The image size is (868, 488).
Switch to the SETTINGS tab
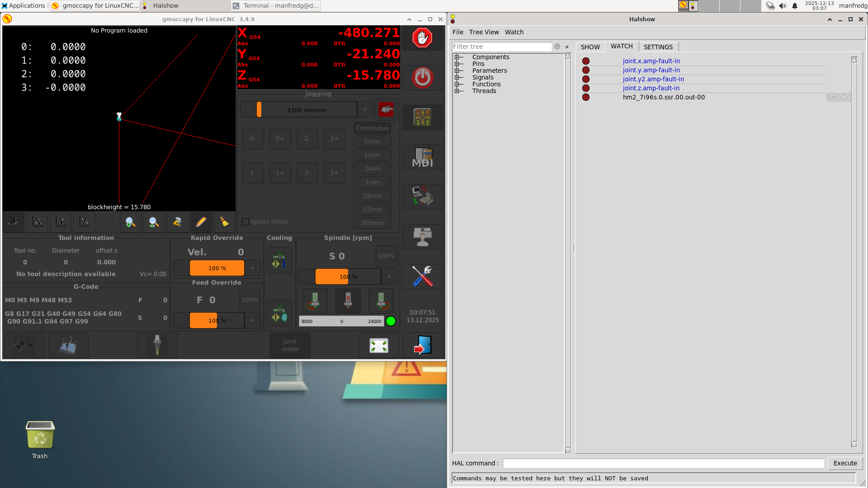tap(658, 47)
